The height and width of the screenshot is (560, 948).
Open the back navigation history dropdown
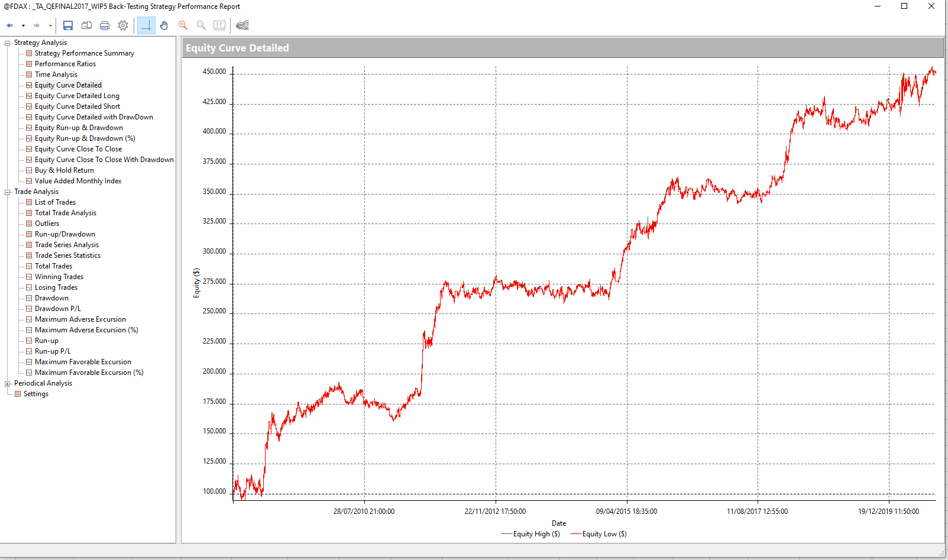(23, 25)
